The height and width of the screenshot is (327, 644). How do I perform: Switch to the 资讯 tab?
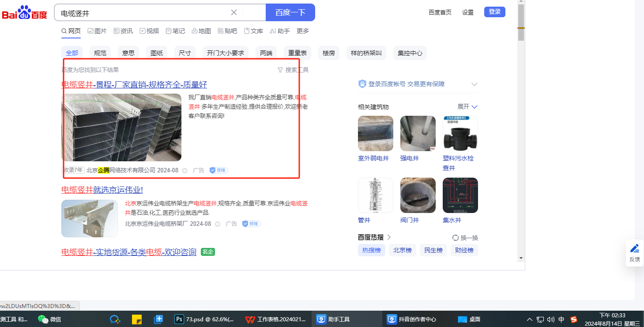pyautogui.click(x=123, y=31)
